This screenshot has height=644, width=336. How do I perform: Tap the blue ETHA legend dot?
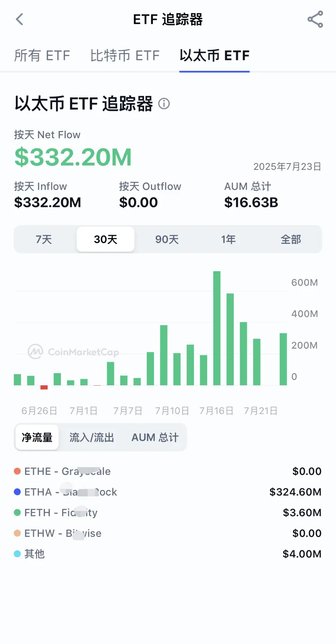[17, 492]
